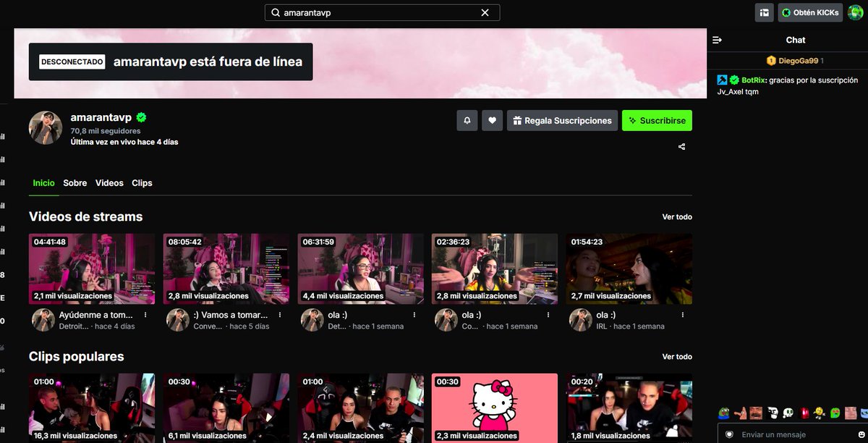Open the 01:54:23 stream video thumbnail

(629, 268)
